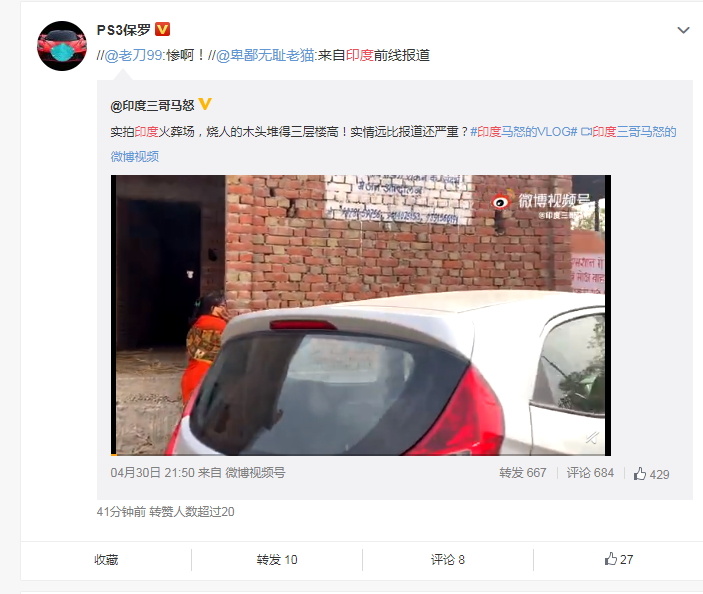Open 印度三哥马怒的微博视频 video link
The width and height of the screenshot is (703, 594).
[393, 144]
